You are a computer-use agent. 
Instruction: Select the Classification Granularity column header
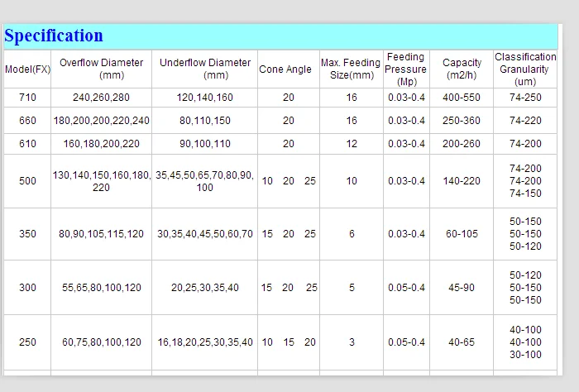pyautogui.click(x=525, y=69)
